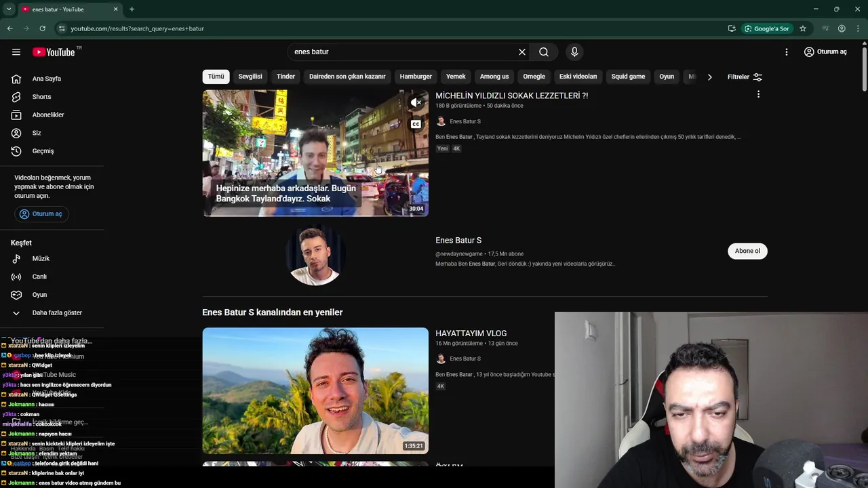Open the browser tab search dropdown arrow
868x488 pixels.
(x=9, y=9)
